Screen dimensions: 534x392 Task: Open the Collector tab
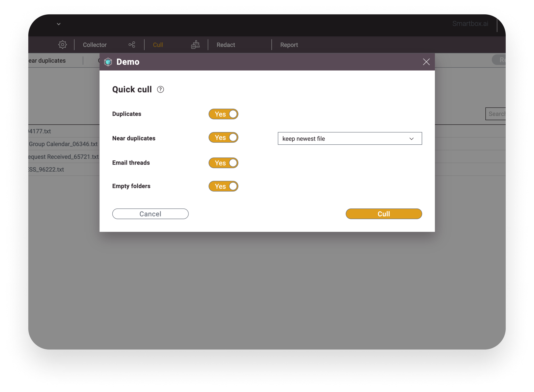click(95, 45)
